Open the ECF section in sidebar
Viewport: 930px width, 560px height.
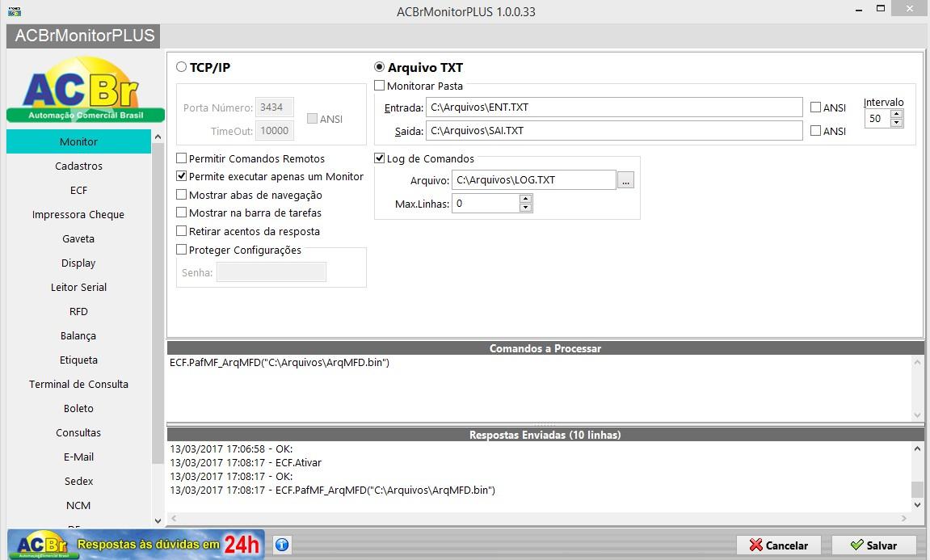pos(78,191)
